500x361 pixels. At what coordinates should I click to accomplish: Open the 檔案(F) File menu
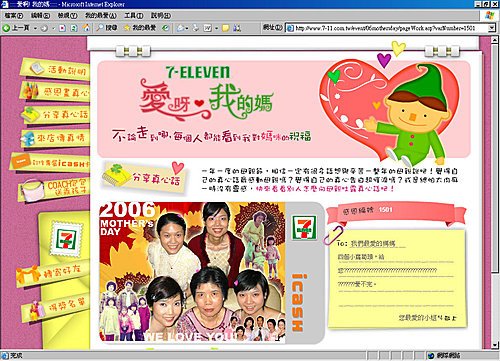[14, 15]
